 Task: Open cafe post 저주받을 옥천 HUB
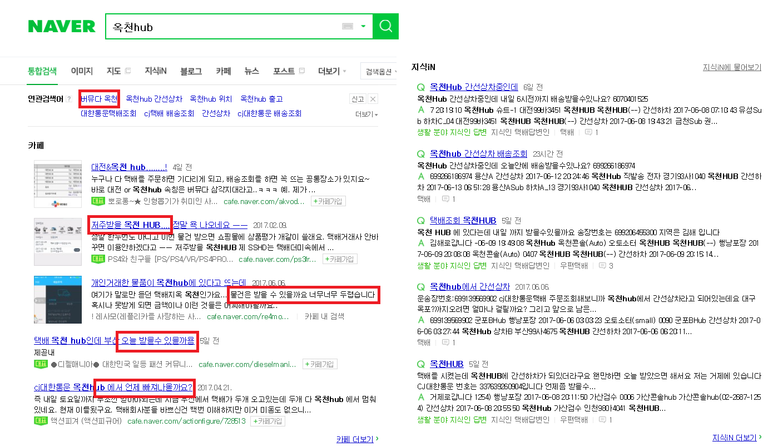[169, 225]
